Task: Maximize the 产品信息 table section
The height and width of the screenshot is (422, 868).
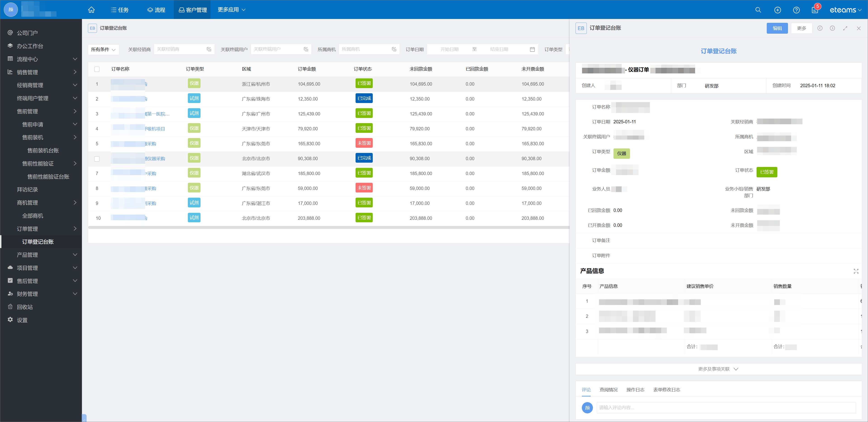Action: [x=856, y=271]
